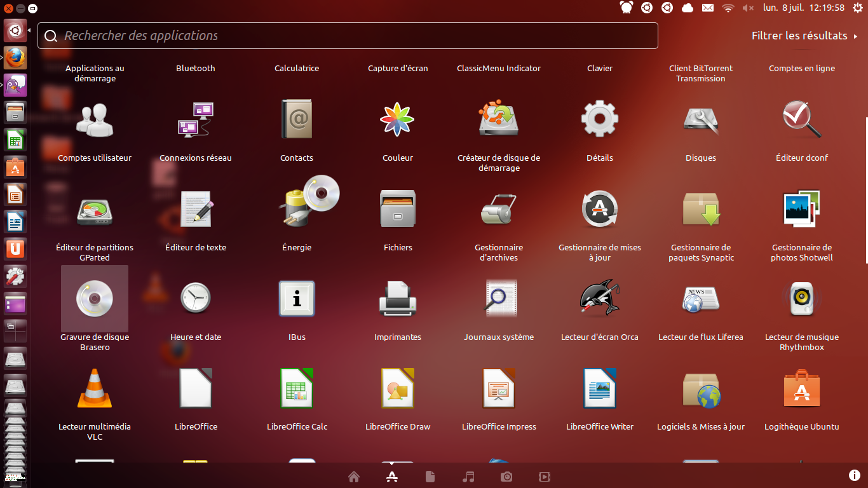Click the Applications au démarrage label
The width and height of the screenshot is (868, 488).
coord(95,73)
